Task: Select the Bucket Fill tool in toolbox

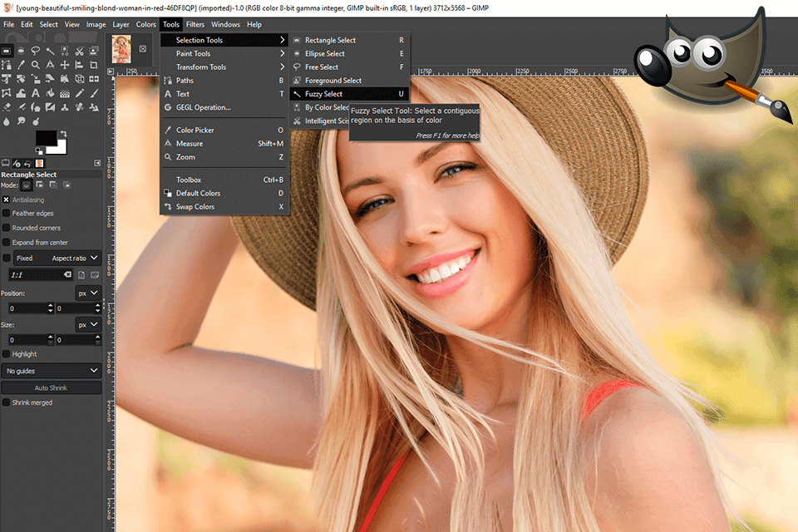Action: click(x=51, y=93)
